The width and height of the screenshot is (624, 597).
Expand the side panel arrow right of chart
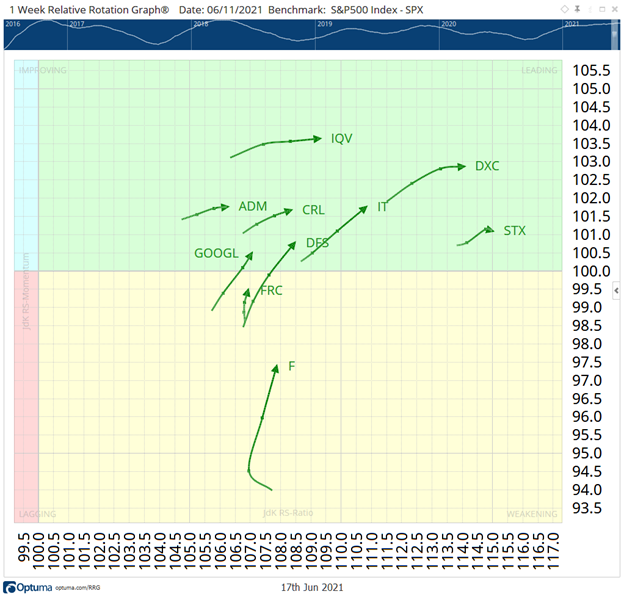(x=616, y=291)
